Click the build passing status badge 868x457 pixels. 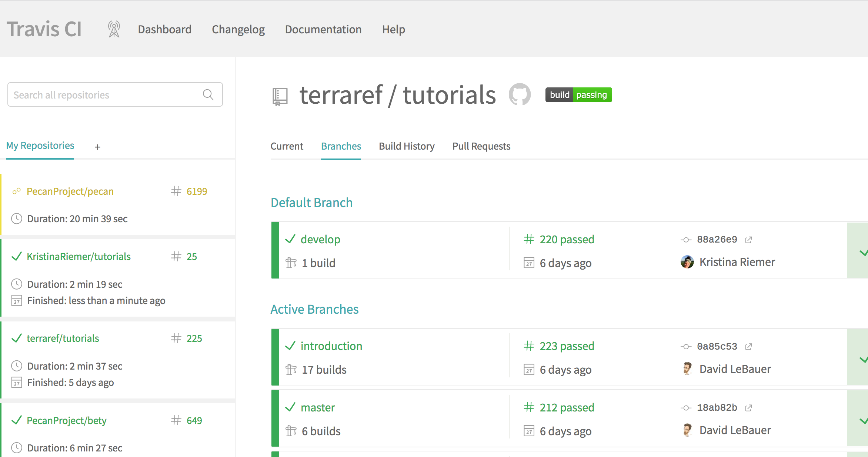coord(578,95)
